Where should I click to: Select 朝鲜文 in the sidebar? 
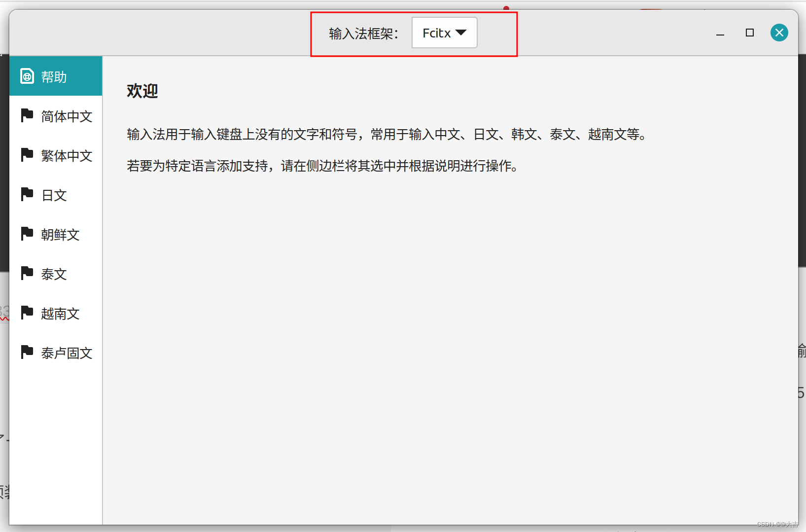(56, 234)
